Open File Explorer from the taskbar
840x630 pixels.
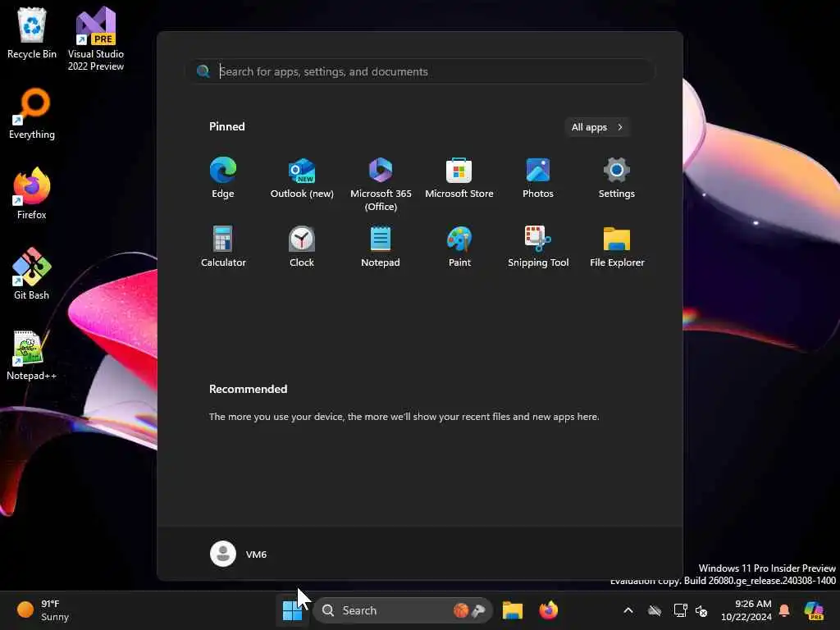512,610
